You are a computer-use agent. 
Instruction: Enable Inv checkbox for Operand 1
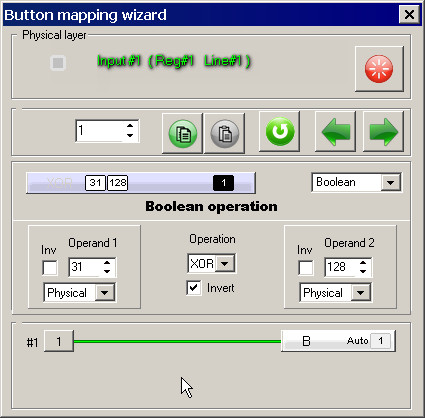50,268
